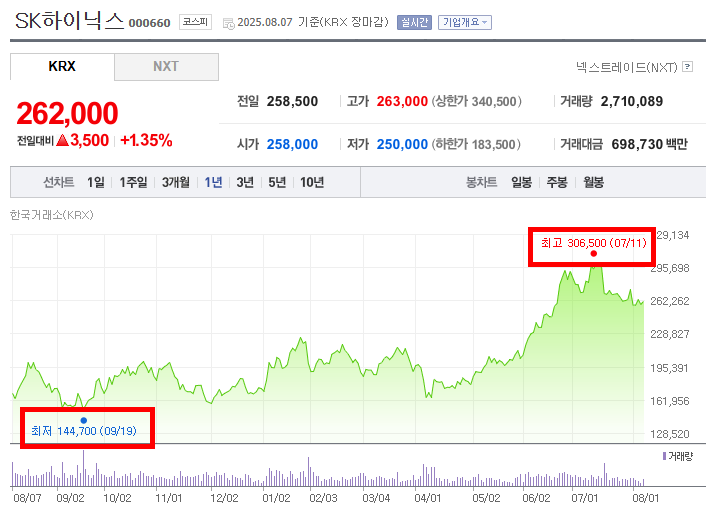Click the trading value 698,730 백만
The height and width of the screenshot is (514, 706).
(x=649, y=144)
